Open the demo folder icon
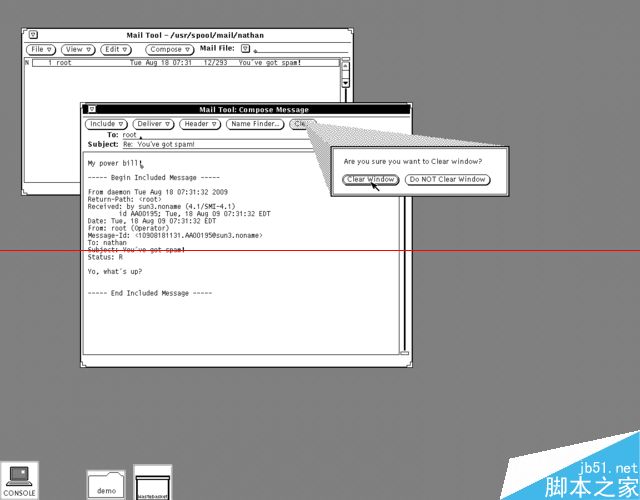This screenshot has height=500, width=640. pos(106,484)
